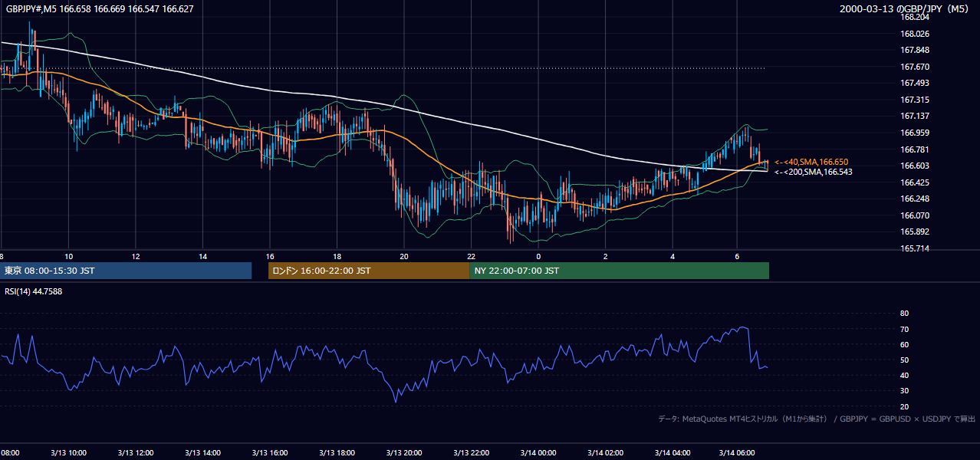Click price axis value 167.137
This screenshot has height=460, width=980.
tap(914, 116)
